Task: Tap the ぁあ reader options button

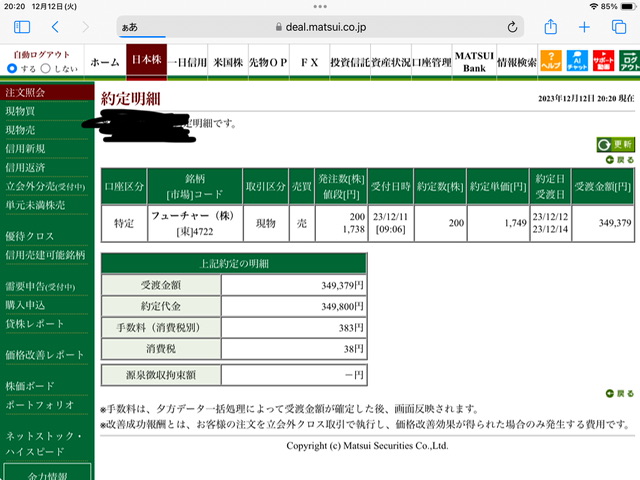Action: click(129, 27)
